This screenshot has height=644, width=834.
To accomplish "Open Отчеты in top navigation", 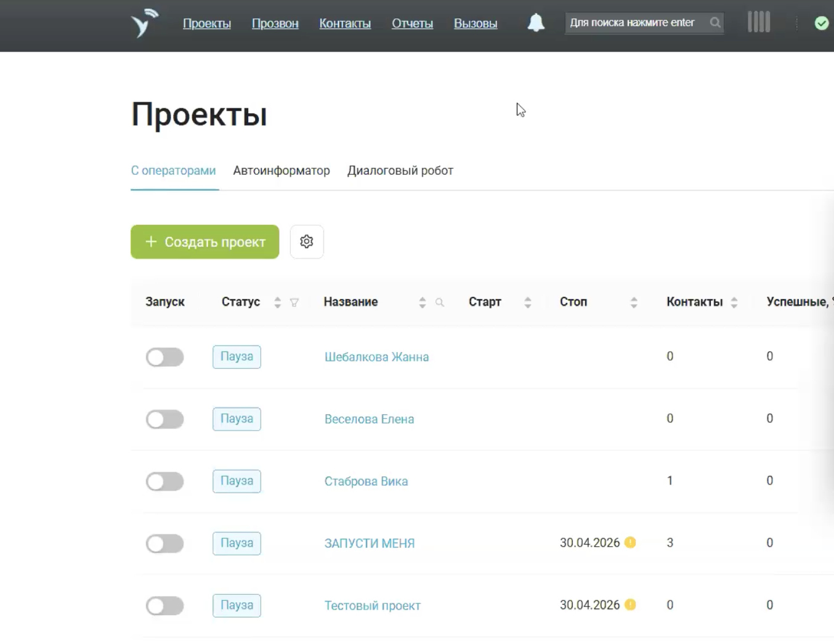I will click(413, 23).
